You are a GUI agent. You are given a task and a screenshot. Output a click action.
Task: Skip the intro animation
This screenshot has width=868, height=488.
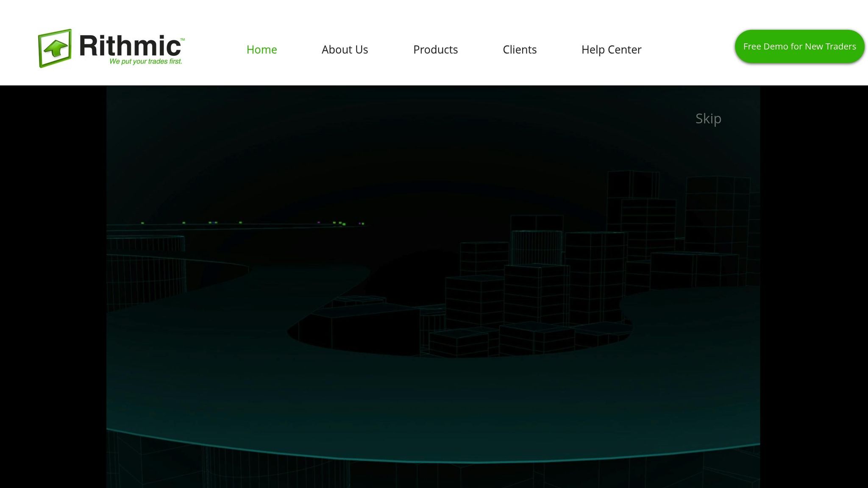tap(708, 119)
